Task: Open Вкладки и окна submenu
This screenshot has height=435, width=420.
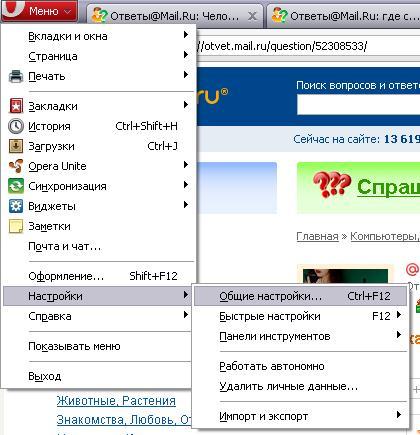Action: tap(99, 36)
